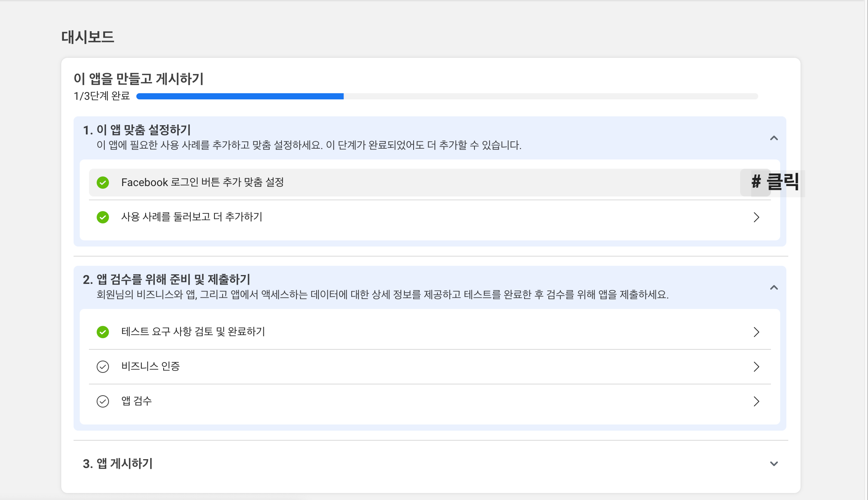Click heading 3. 앱 게시하기

coord(117,463)
